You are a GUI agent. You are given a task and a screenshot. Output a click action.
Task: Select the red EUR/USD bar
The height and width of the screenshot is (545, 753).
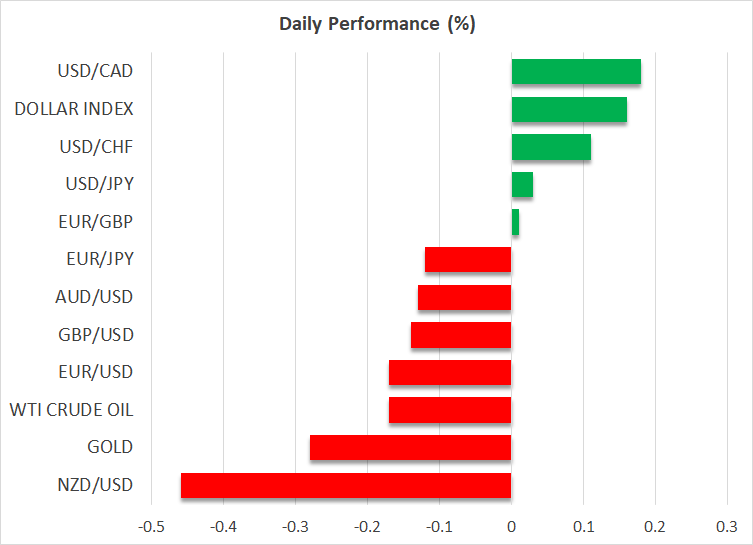pyautogui.click(x=450, y=372)
